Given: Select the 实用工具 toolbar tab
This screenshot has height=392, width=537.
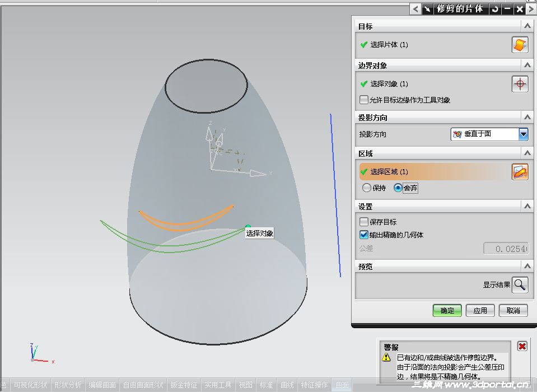Looking at the screenshot, I should pos(218,385).
